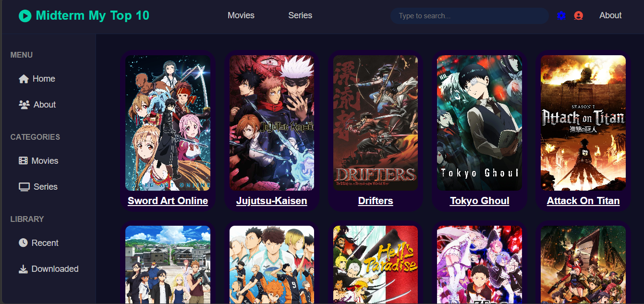
Task: Focus the Type to search field
Action: [x=470, y=16]
